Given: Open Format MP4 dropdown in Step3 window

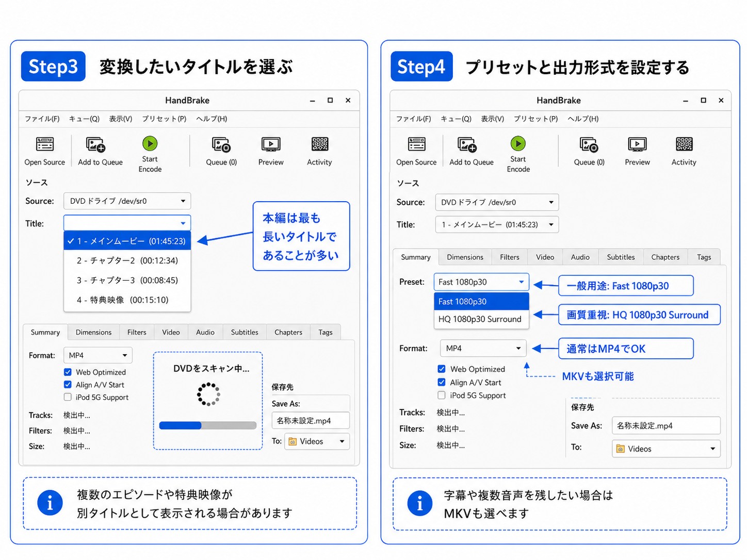Looking at the screenshot, I should click(98, 355).
